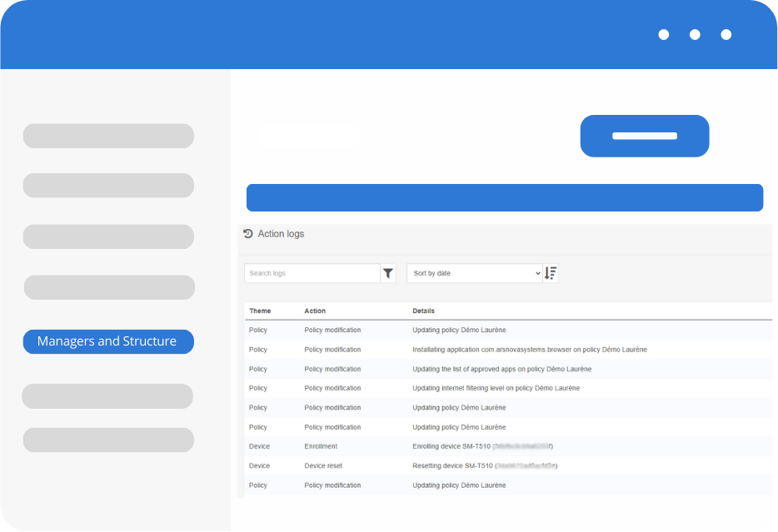Click the Action logs history icon

coord(248,234)
